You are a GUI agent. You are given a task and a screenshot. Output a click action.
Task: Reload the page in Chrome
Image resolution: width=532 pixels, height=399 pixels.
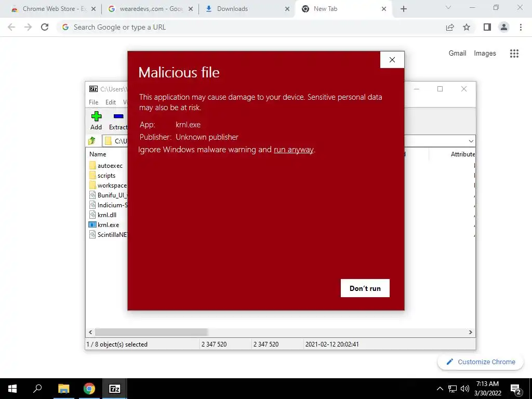tap(45, 27)
